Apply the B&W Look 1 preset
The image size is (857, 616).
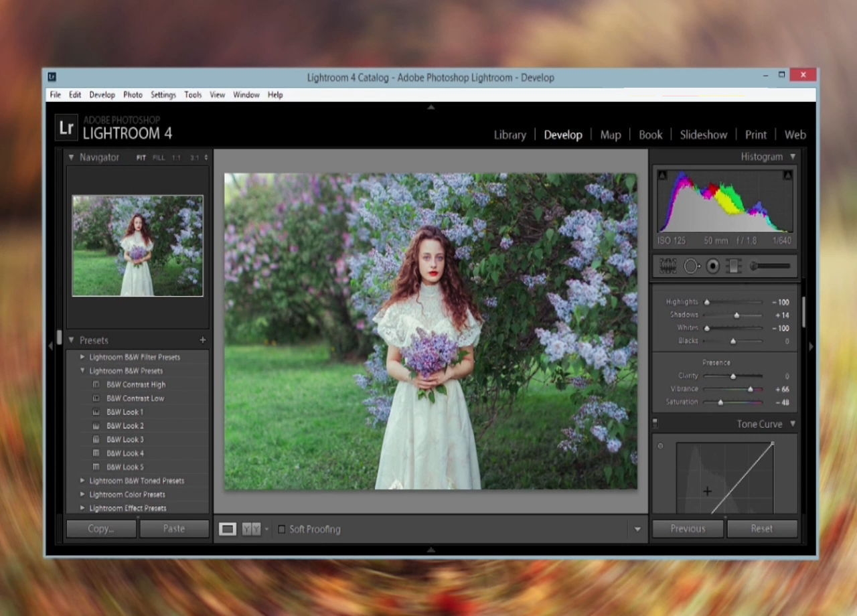tap(125, 412)
